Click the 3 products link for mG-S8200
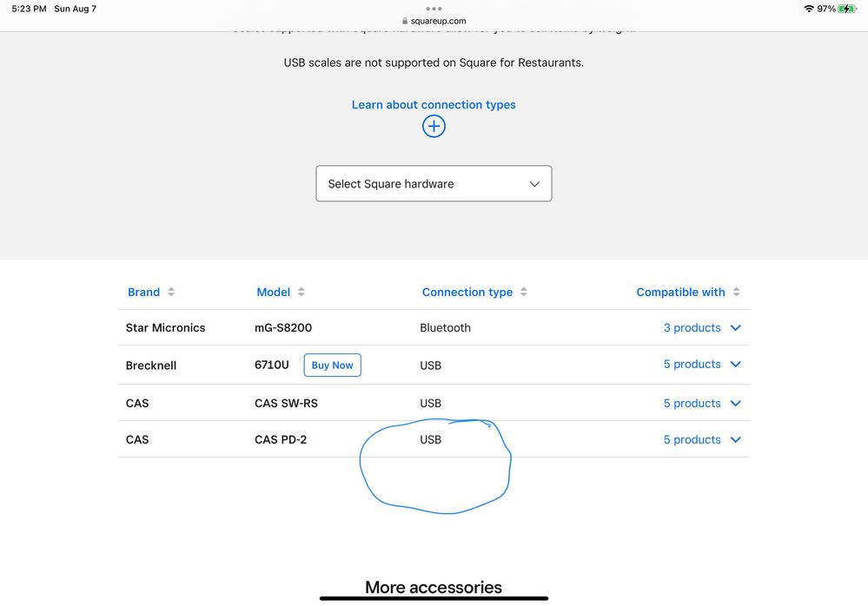The image size is (868, 606). coord(692,328)
